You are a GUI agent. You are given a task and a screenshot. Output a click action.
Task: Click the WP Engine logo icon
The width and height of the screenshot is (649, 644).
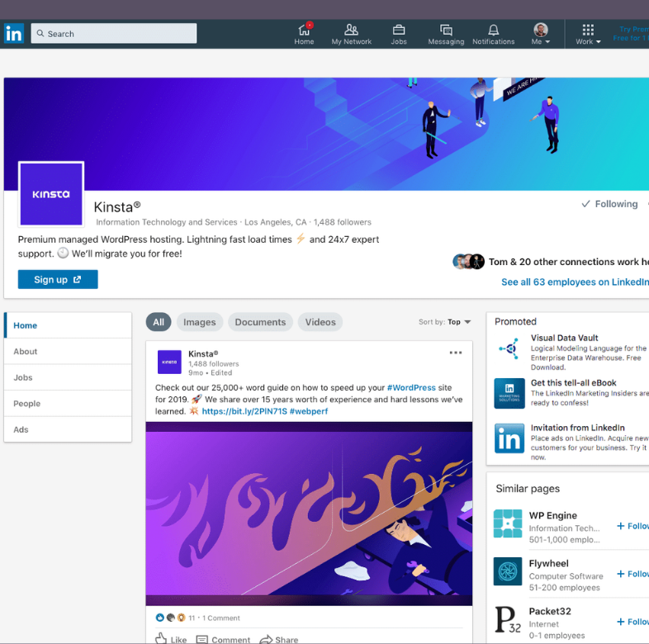tap(508, 523)
